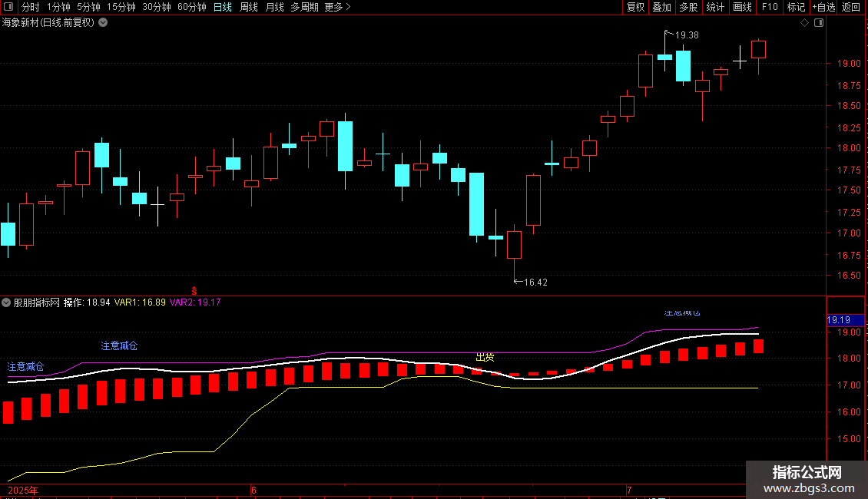The height and width of the screenshot is (499, 868).
Task: Switch to 月线 monthly chart
Action: pos(274,7)
